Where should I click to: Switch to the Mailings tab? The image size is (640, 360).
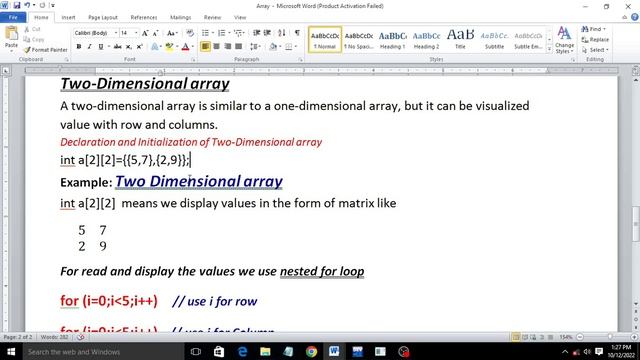click(x=180, y=18)
